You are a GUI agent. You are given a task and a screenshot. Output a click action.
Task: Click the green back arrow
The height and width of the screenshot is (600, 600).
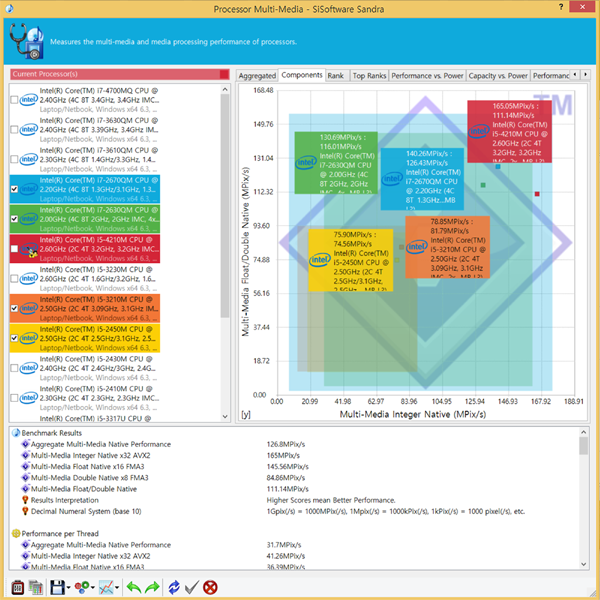[x=134, y=587]
